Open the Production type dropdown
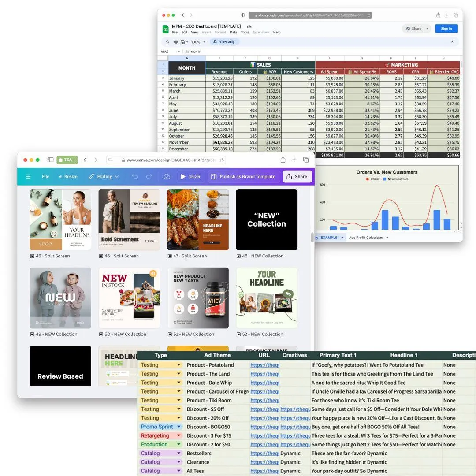Screen dimensions: 476x476 point(179,444)
